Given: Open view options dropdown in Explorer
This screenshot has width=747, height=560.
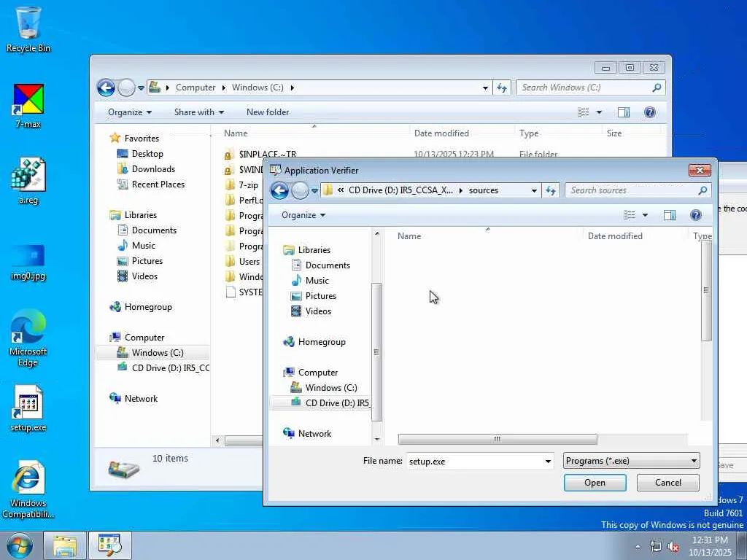Looking at the screenshot, I should pos(599,112).
